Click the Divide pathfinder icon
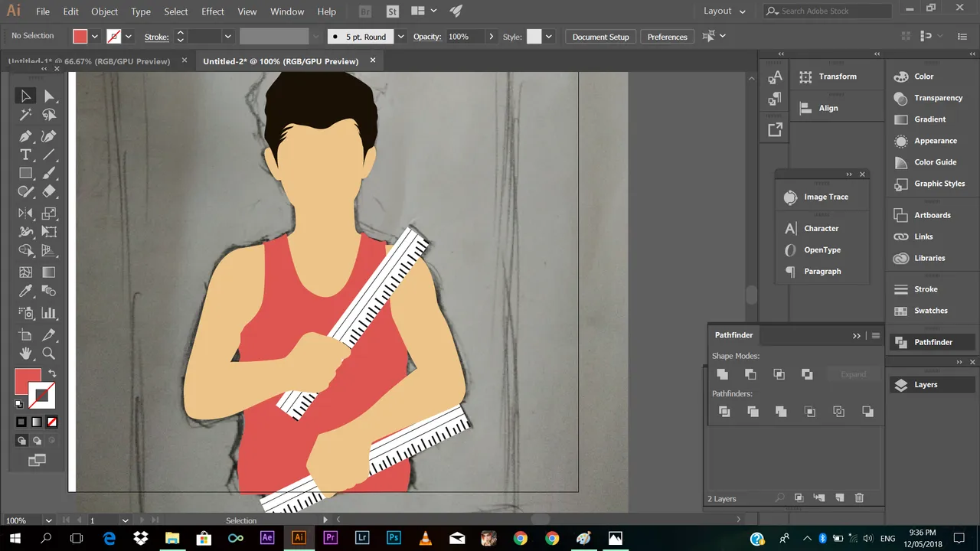 [724, 412]
